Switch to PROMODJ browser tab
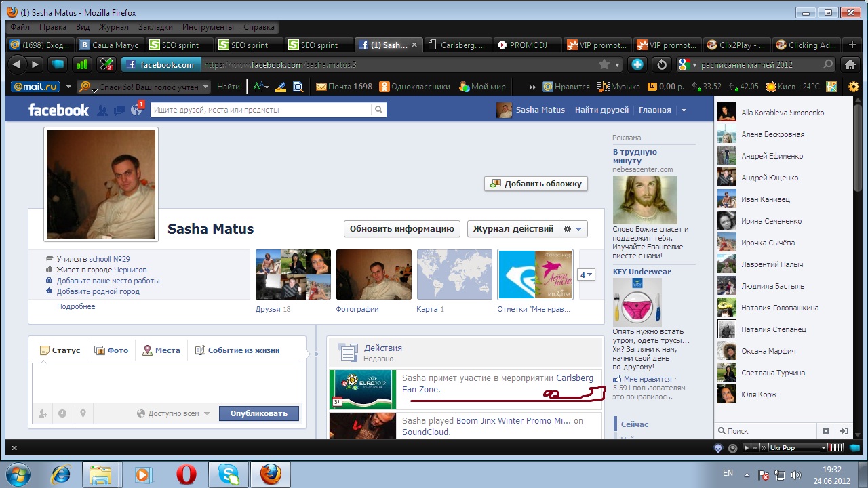Viewport: 868px width, 488px height. coord(528,45)
